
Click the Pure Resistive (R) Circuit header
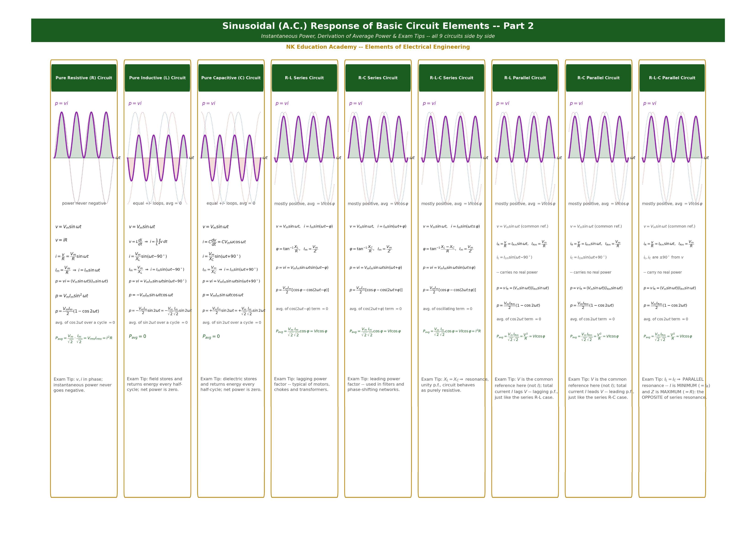[x=84, y=78]
